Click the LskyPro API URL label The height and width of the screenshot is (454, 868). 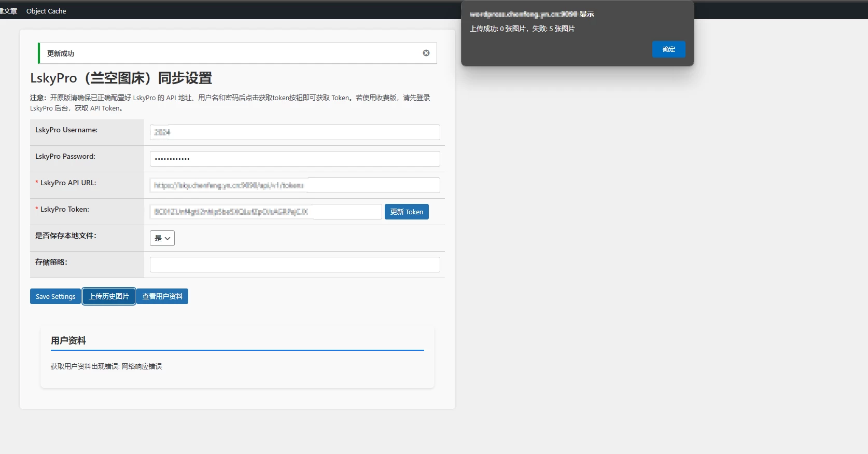(x=68, y=183)
